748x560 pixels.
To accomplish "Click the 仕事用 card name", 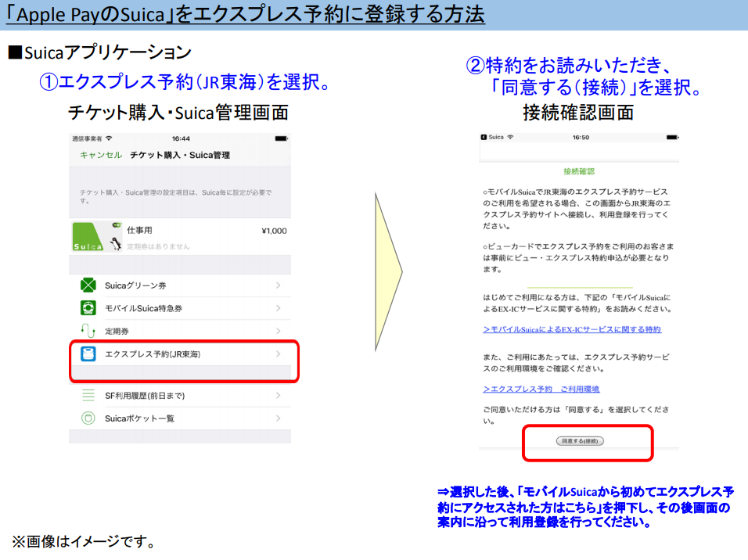I will coord(139,231).
